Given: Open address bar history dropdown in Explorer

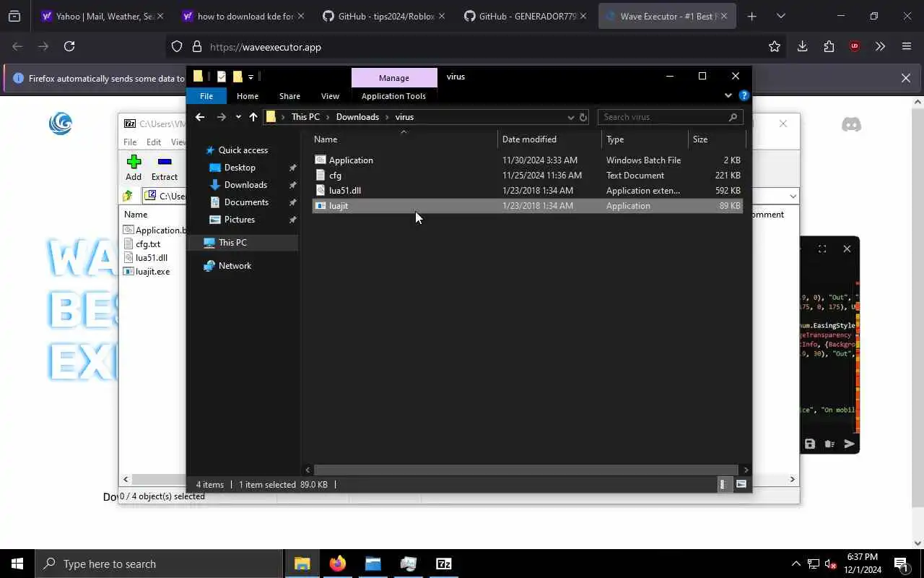Looking at the screenshot, I should pyautogui.click(x=570, y=117).
